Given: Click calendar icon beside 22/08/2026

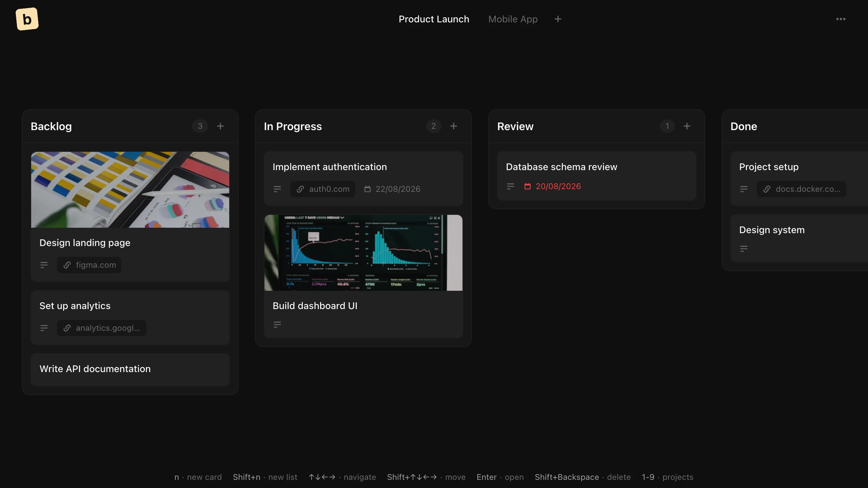Looking at the screenshot, I should click(x=368, y=189).
